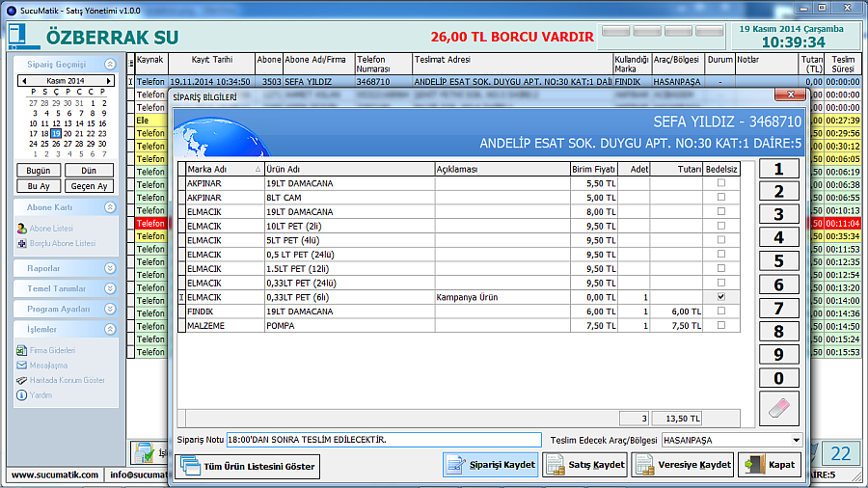This screenshot has width=868, height=488.
Task: Toggle Bedelsiz for ELMACIK 19LT DAMACANA
Action: [x=720, y=211]
